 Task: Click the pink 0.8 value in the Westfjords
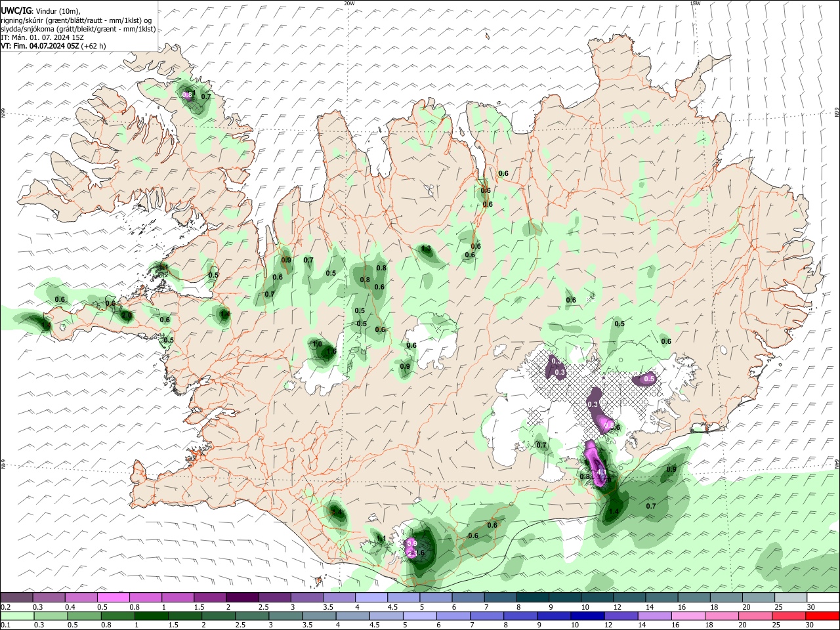(x=187, y=94)
